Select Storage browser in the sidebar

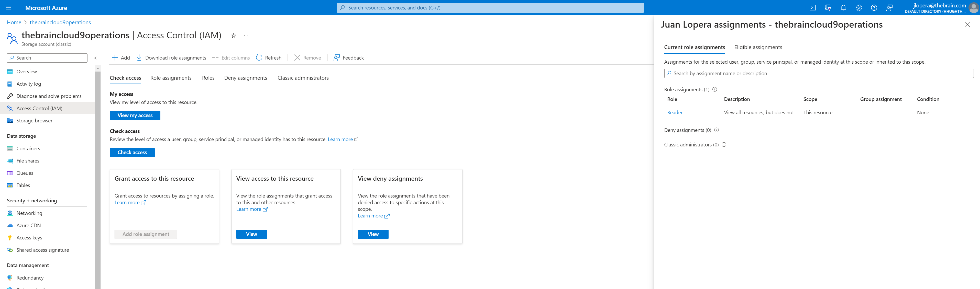34,121
